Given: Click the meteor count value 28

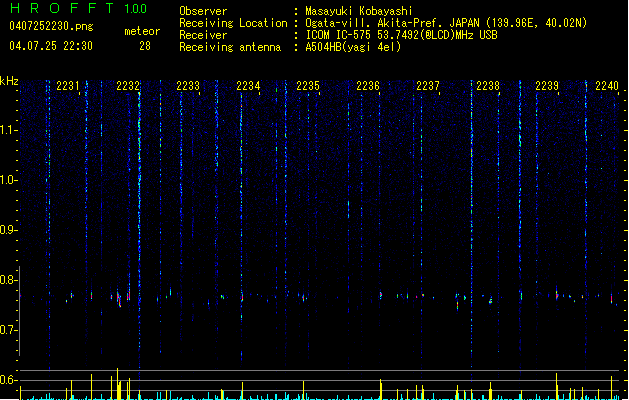Looking at the screenshot, I should (145, 46).
